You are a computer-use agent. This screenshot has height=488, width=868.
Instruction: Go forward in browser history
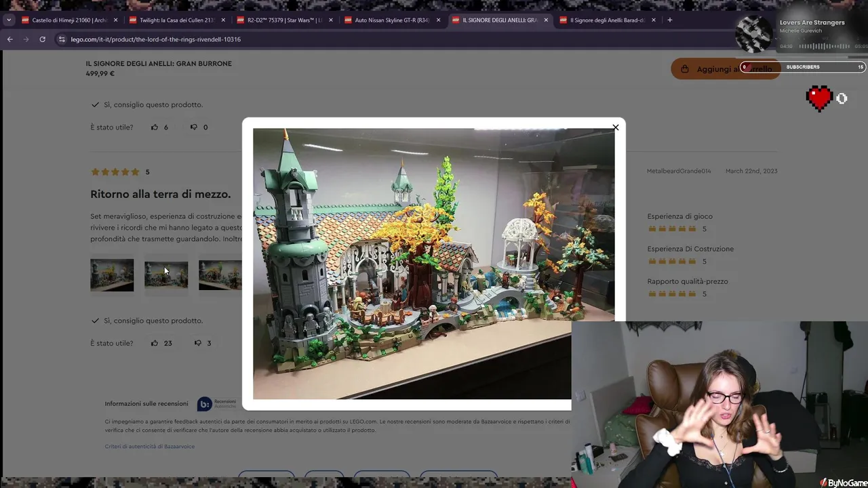coord(26,39)
